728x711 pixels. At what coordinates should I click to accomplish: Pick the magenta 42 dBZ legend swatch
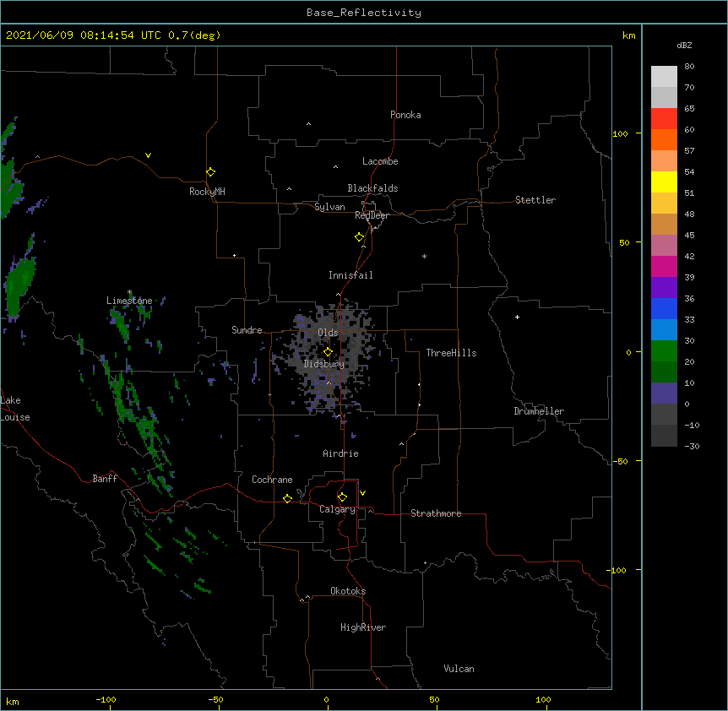[664, 266]
